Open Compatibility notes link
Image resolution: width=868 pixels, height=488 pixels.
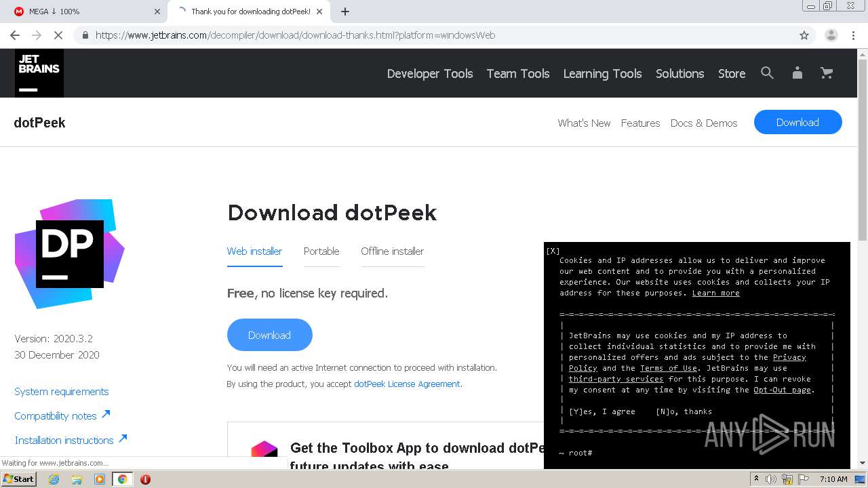pos(62,415)
